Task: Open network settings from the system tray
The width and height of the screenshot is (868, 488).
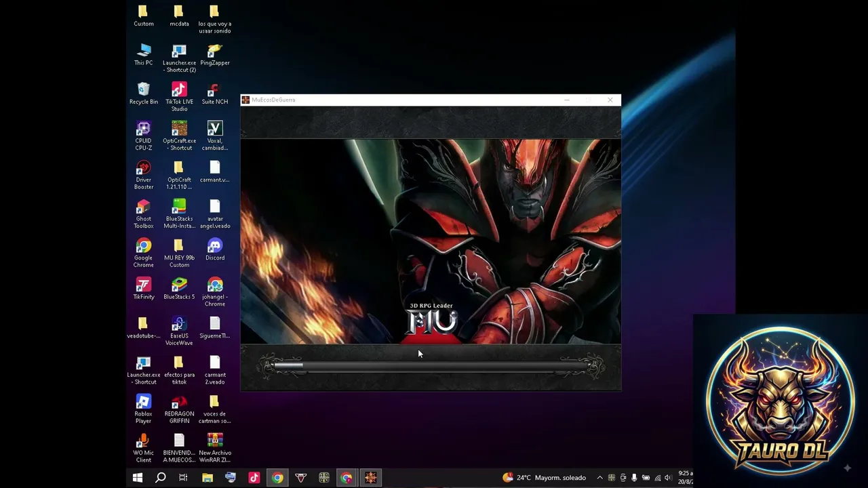Action: pyautogui.click(x=657, y=478)
